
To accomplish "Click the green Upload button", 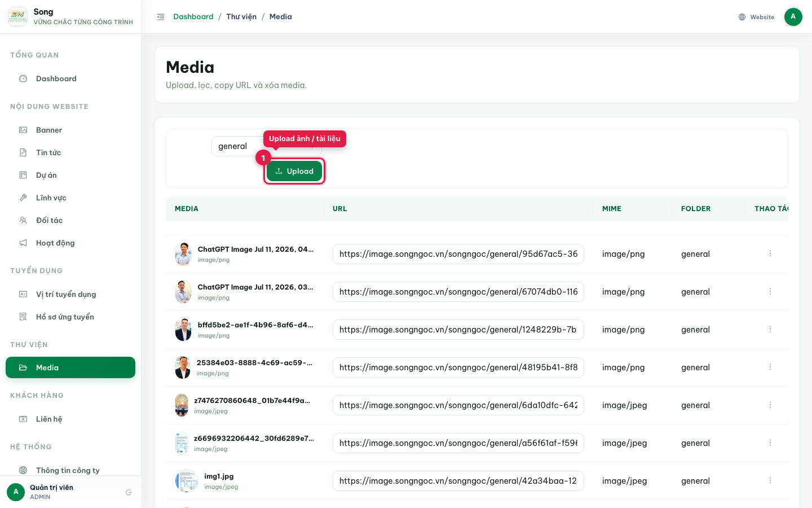I will tap(294, 171).
